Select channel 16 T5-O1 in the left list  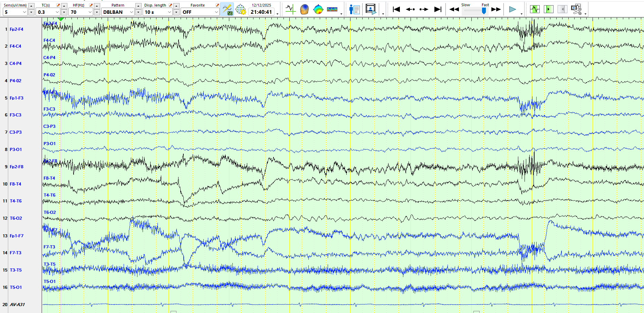(x=16, y=287)
